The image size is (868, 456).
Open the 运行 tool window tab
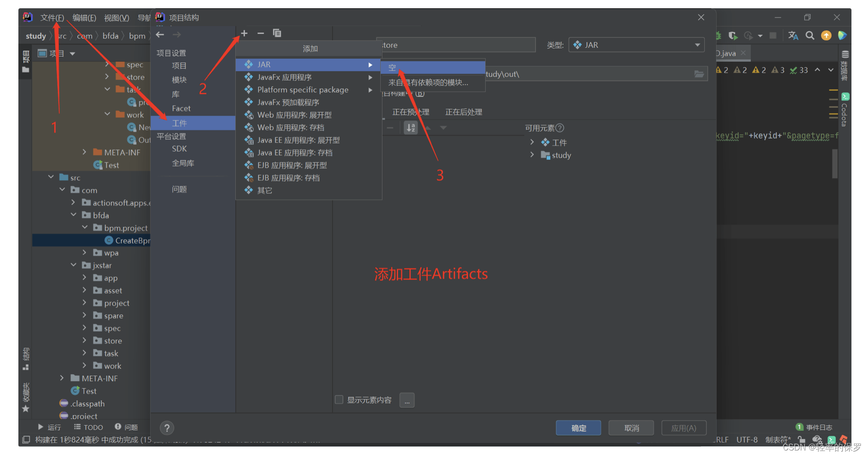(49, 427)
